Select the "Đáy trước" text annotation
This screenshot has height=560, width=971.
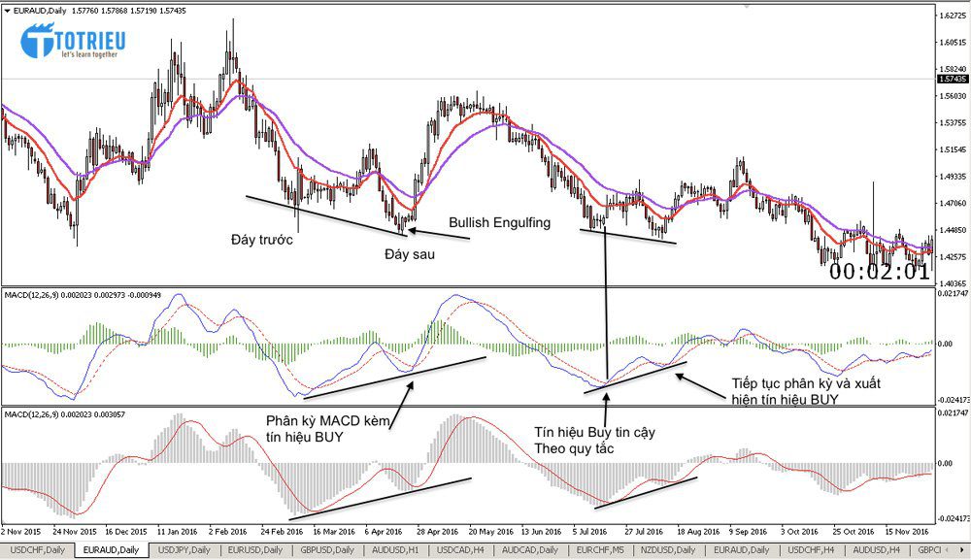click(261, 240)
